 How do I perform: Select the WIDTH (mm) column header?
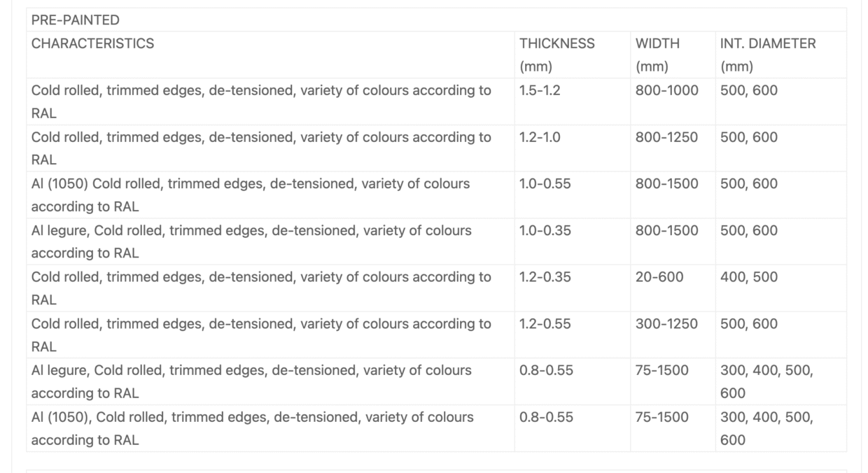pyautogui.click(x=657, y=55)
